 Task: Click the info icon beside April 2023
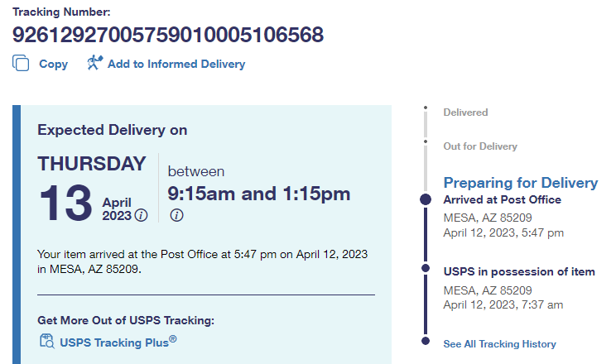coord(141,215)
